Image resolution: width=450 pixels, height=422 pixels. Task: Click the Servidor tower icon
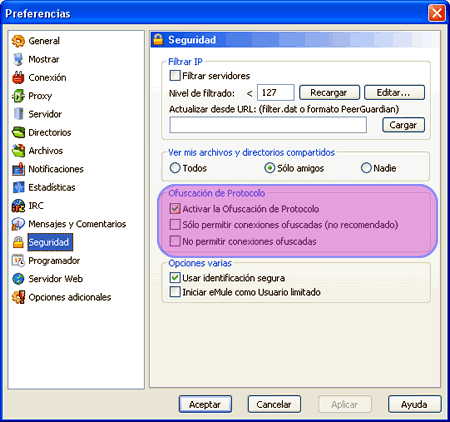tap(18, 114)
